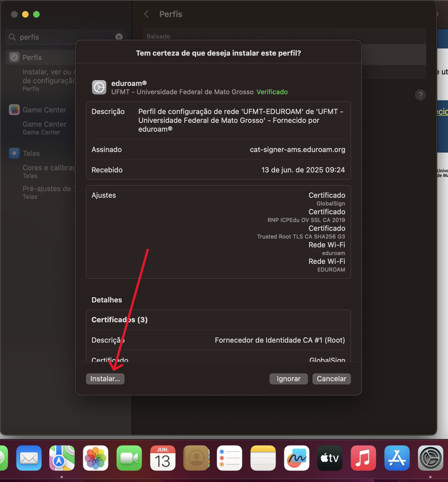Click the Game Center bubbles icon
This screenshot has height=482, width=448.
click(x=14, y=110)
